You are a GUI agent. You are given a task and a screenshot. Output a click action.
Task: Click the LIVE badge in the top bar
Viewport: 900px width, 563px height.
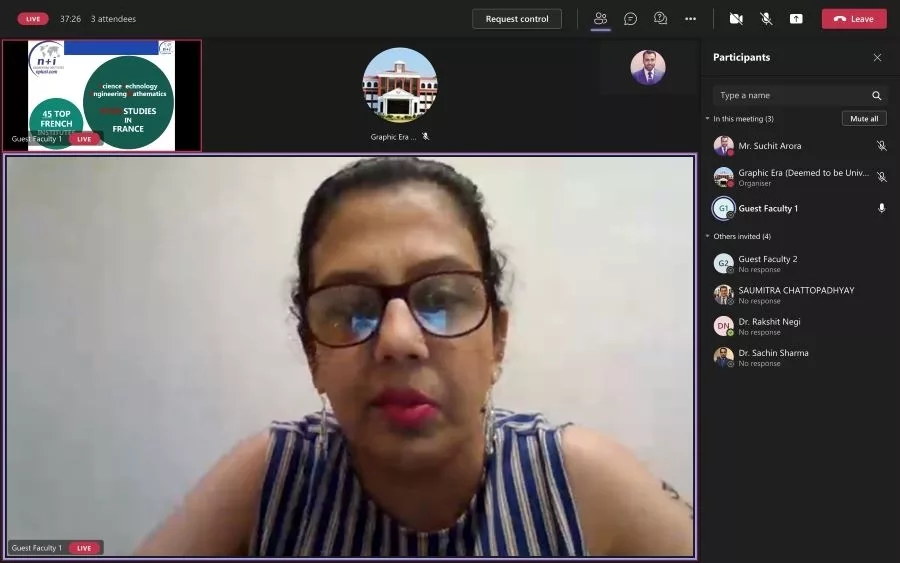pyautogui.click(x=33, y=19)
